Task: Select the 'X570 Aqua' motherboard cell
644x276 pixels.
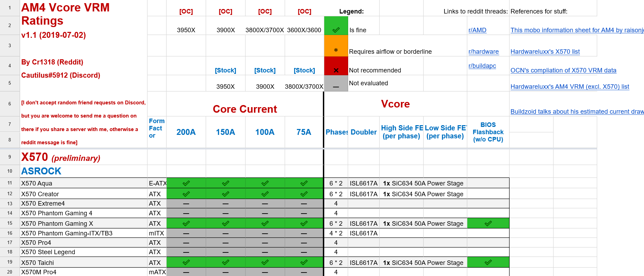Action: (83, 183)
